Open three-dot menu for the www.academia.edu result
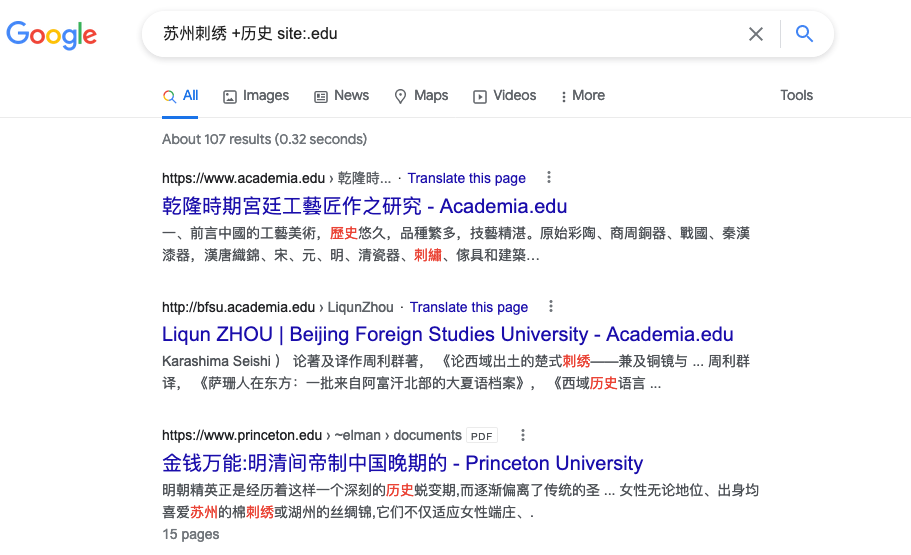The width and height of the screenshot is (911, 555). [x=548, y=178]
